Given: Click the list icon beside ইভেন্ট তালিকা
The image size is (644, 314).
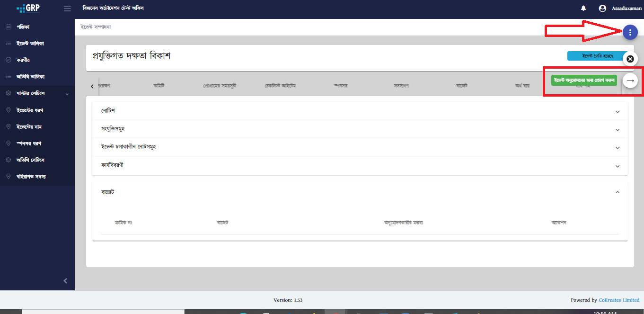Looking at the screenshot, I should pos(8,44).
